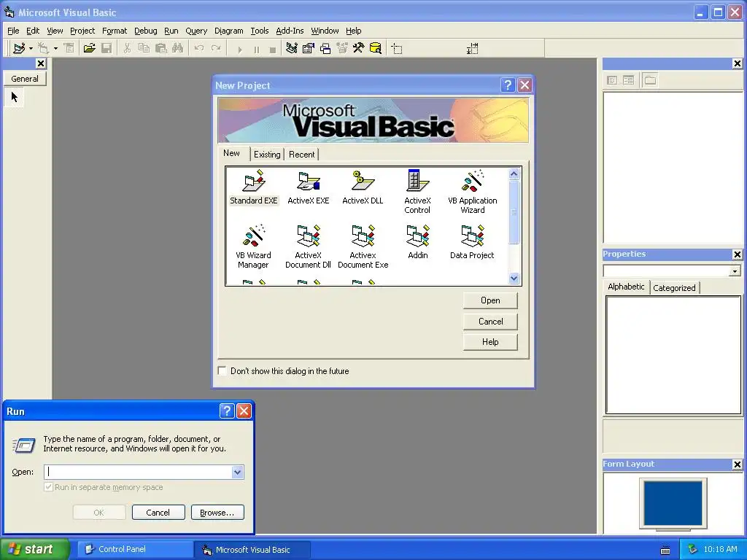747x560 pixels.
Task: Click the Run dialog Open text field
Action: 138,472
